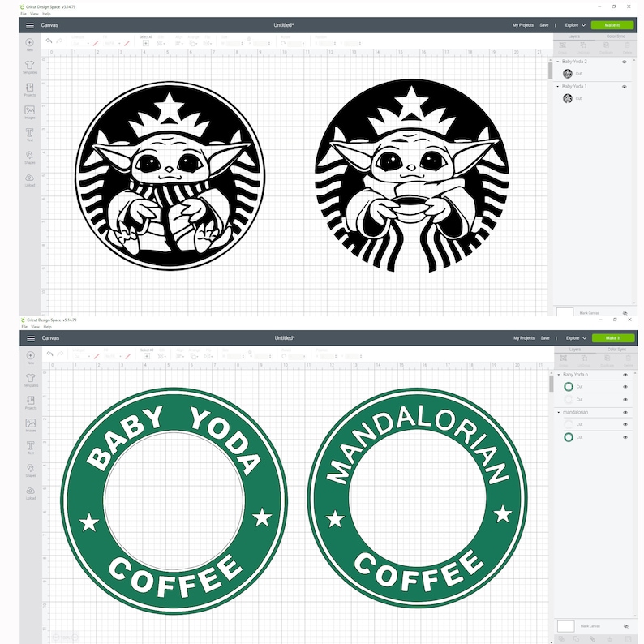Open Projects in upper window sidebar

(x=29, y=89)
